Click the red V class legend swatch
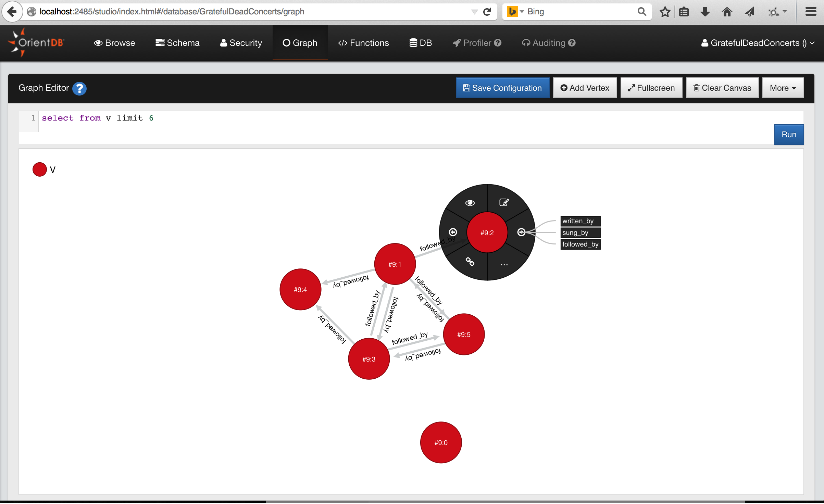 pos(40,169)
